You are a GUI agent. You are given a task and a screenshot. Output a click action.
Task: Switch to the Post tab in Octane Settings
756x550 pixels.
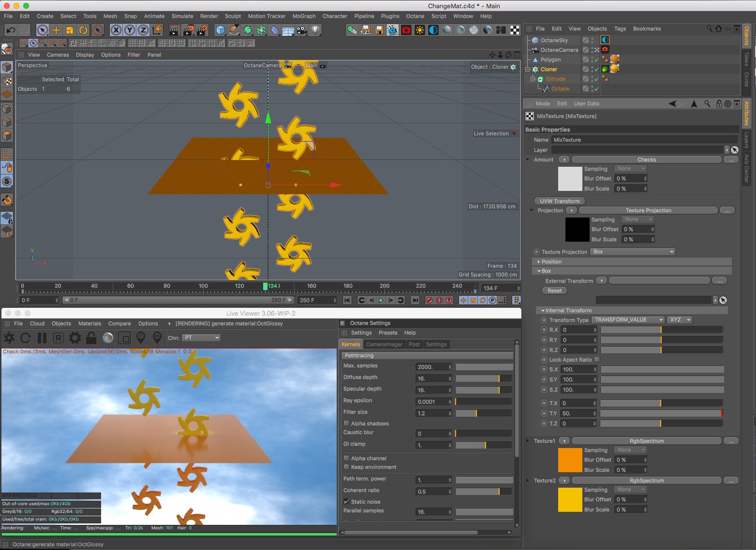[x=414, y=344]
